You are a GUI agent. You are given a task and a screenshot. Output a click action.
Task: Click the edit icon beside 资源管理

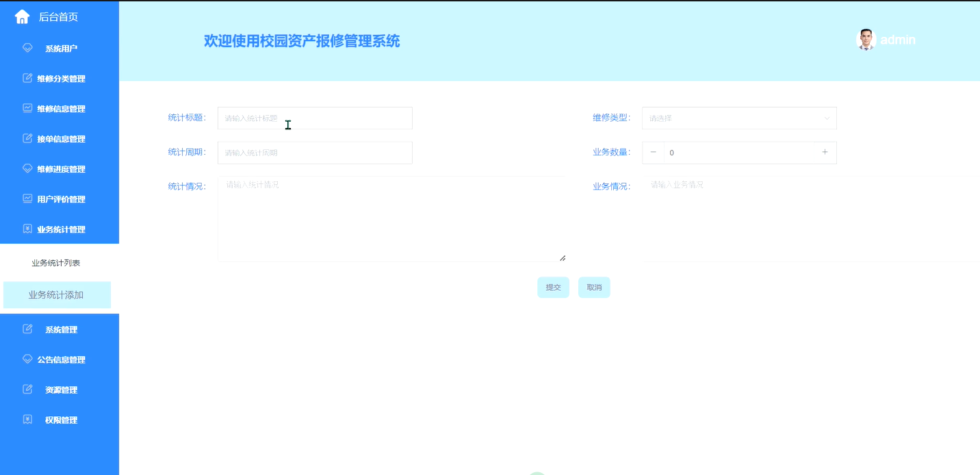[x=27, y=389]
